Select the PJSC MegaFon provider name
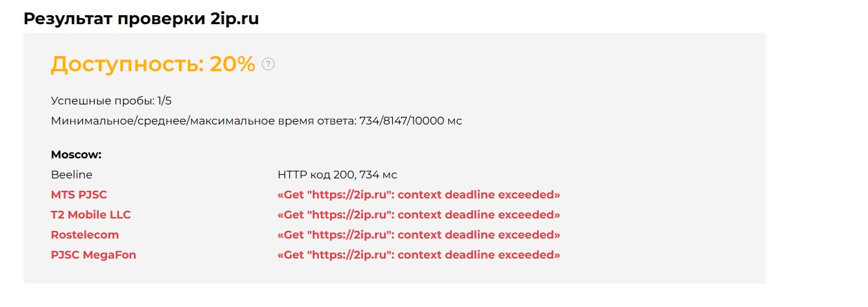This screenshot has height=307, width=868. click(x=94, y=255)
